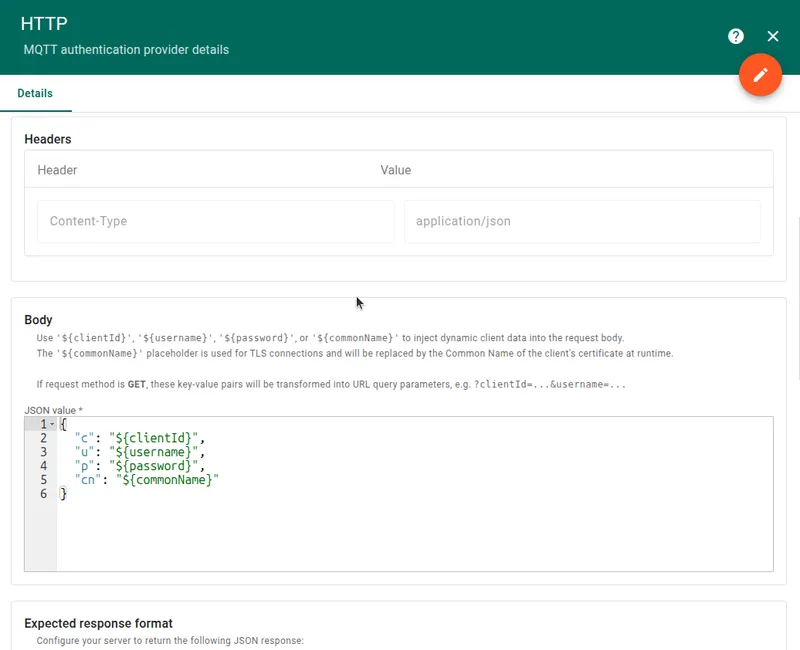Click the Content-Type header field
This screenshot has width=800, height=650.
pos(216,221)
